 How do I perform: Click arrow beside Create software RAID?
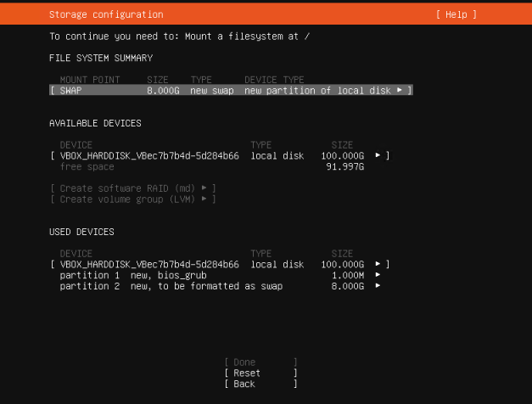pyautogui.click(x=204, y=188)
